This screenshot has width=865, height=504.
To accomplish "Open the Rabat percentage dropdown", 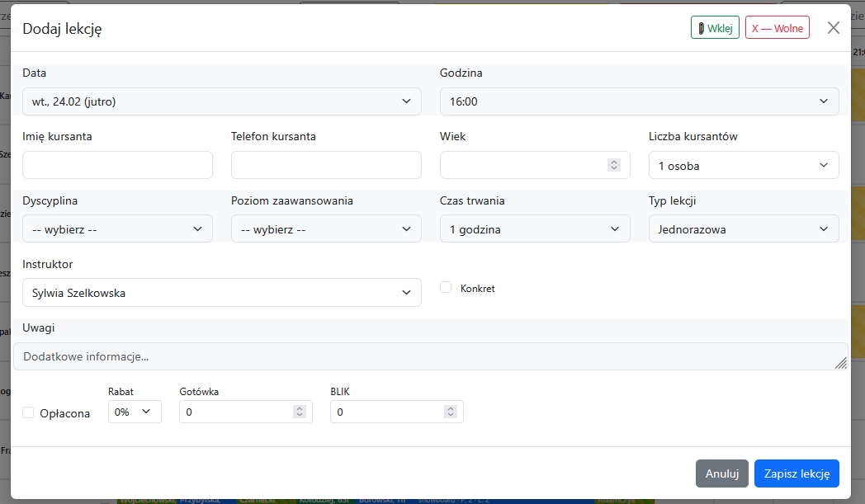I will (135, 412).
